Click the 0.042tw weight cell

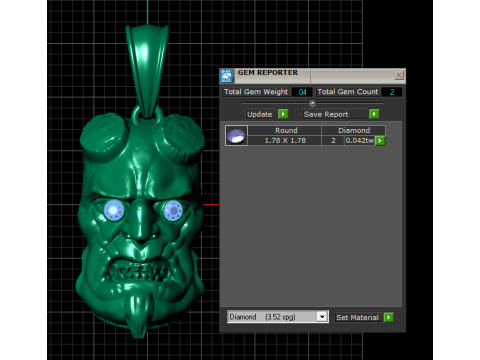tap(360, 140)
